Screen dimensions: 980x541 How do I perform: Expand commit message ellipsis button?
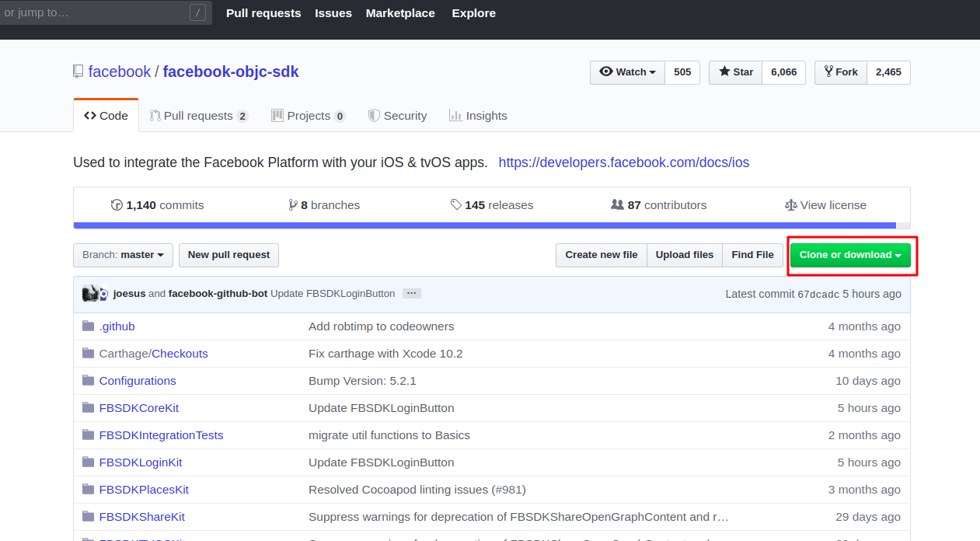[x=412, y=294]
